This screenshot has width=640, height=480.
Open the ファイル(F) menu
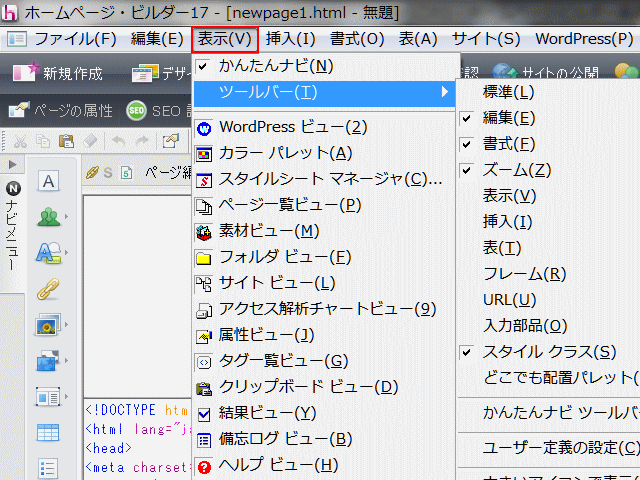[76, 39]
